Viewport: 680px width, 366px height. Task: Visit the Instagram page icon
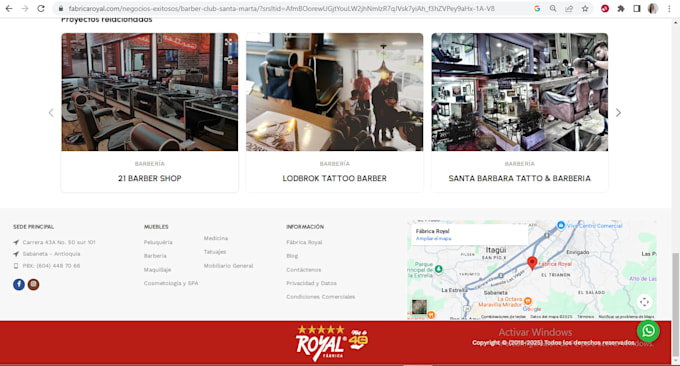click(33, 284)
